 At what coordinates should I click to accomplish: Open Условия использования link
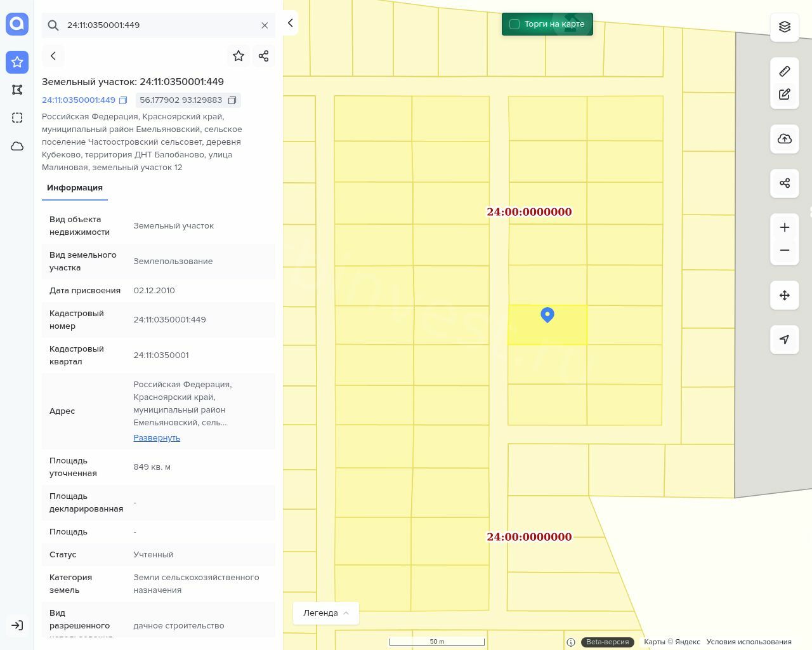click(749, 642)
